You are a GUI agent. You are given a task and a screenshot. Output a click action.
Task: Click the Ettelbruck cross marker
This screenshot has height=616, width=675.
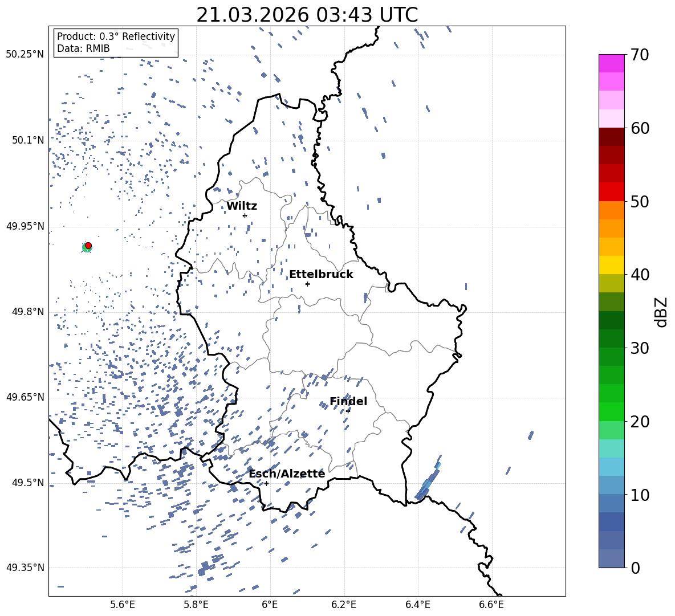click(x=307, y=284)
